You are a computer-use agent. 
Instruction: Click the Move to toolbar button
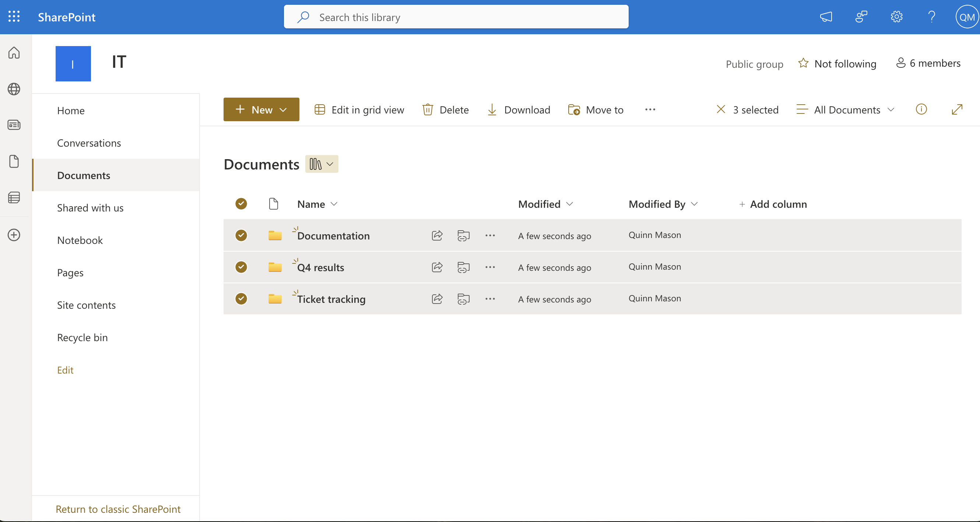tap(596, 109)
